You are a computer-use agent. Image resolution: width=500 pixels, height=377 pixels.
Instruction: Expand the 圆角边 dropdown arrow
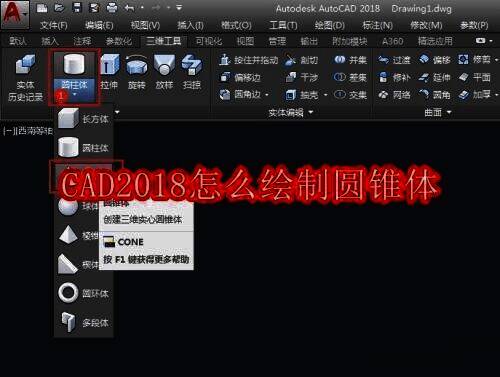(267, 95)
